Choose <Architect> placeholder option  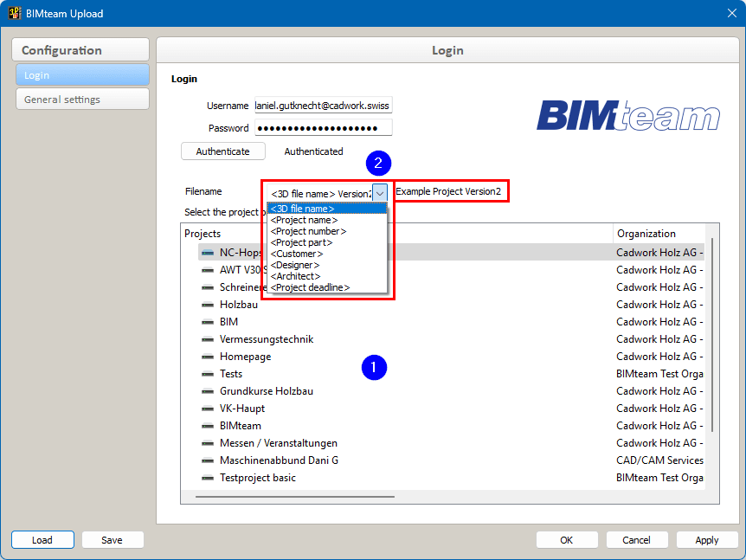pos(327,276)
